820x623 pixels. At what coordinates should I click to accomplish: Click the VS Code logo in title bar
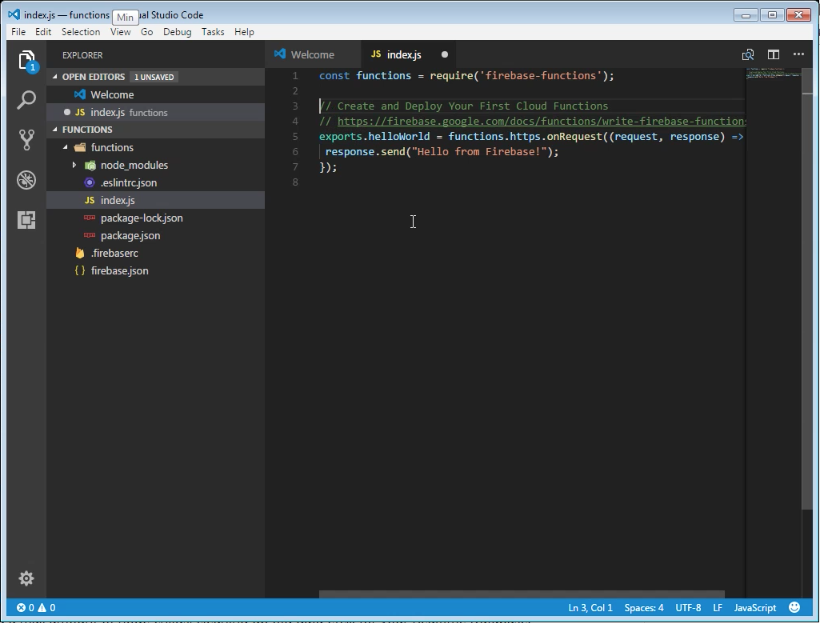(x=14, y=15)
